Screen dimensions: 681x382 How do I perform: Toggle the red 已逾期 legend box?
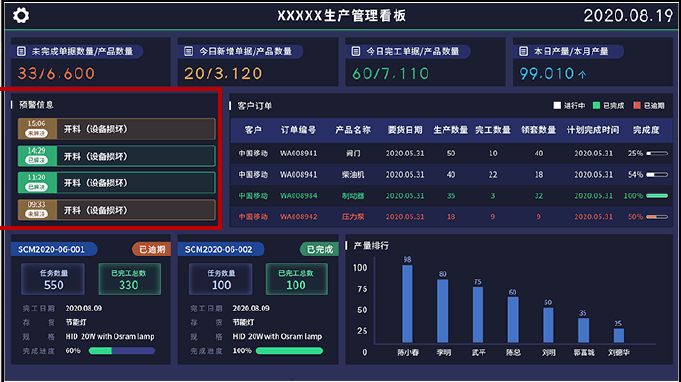point(637,105)
